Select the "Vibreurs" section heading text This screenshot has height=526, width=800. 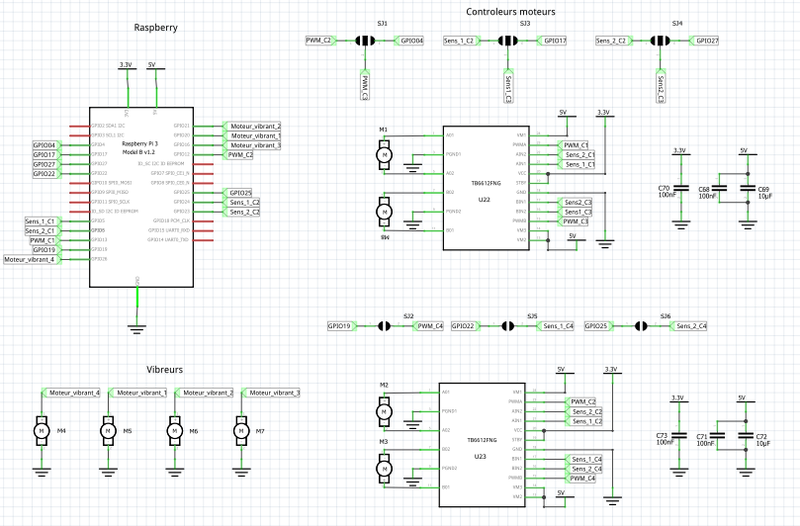click(165, 370)
